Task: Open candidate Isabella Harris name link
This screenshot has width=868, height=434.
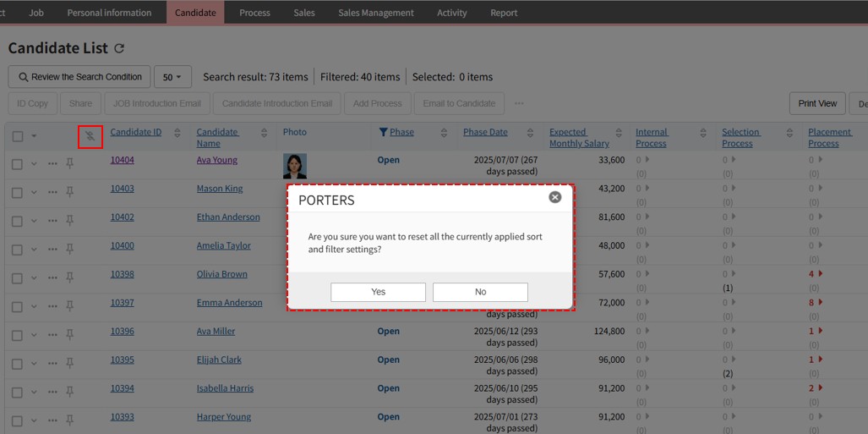Action: tap(225, 388)
